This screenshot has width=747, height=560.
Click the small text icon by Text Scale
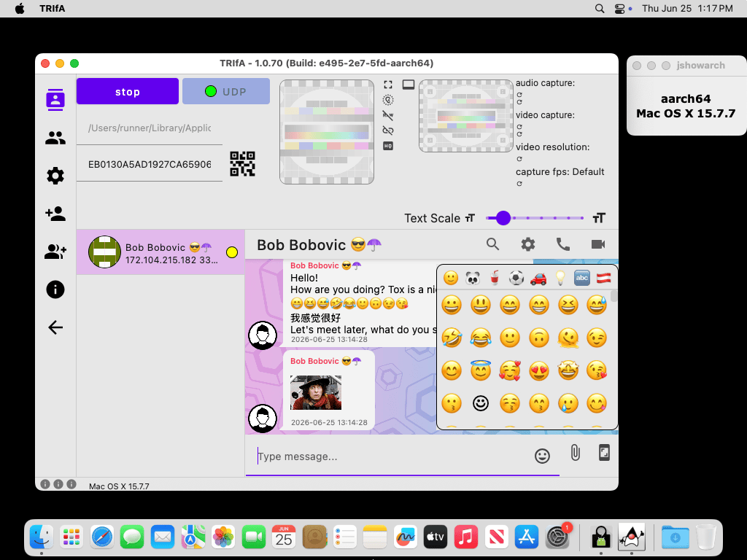pyautogui.click(x=471, y=218)
